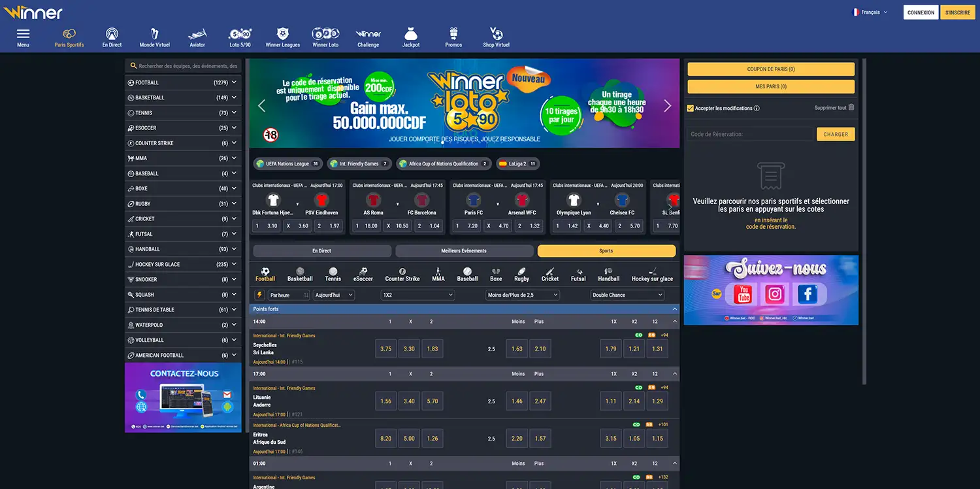Open MES PARIS (0) button
The image size is (980, 489).
click(771, 86)
